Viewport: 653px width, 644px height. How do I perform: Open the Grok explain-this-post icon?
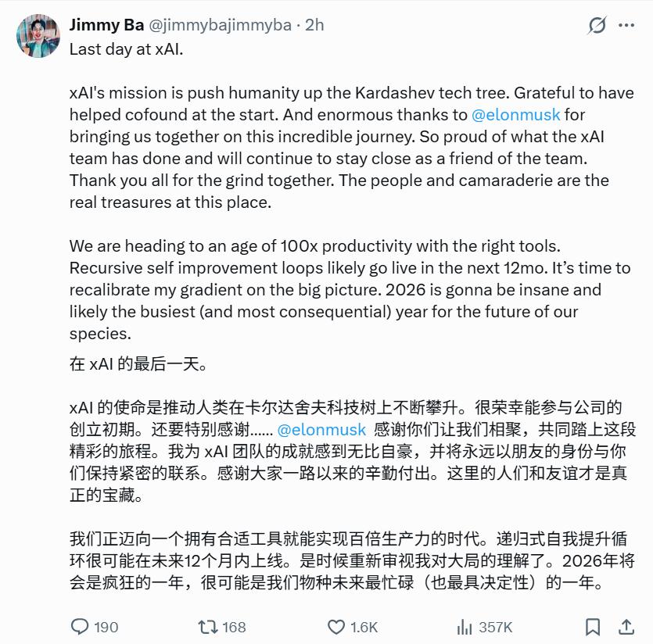coord(597,25)
